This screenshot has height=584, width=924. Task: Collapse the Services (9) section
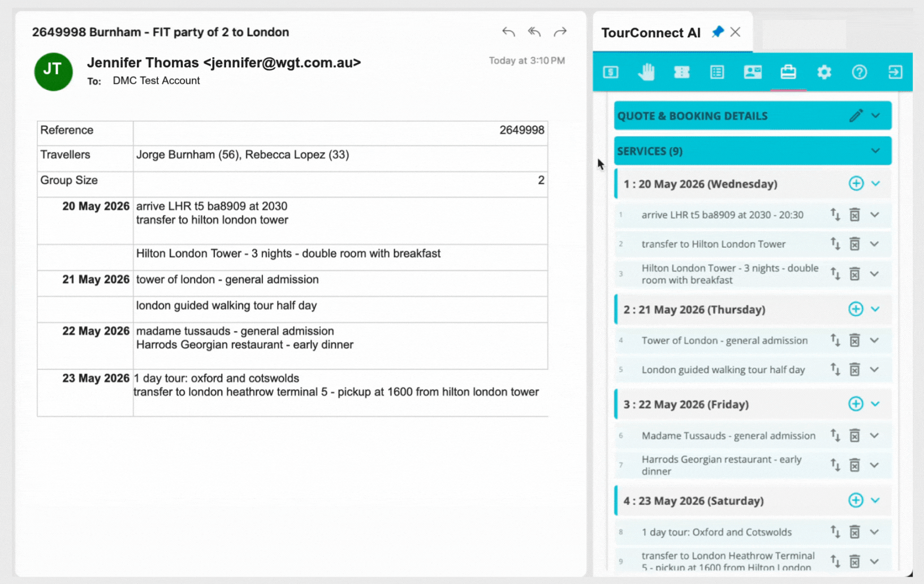click(875, 151)
